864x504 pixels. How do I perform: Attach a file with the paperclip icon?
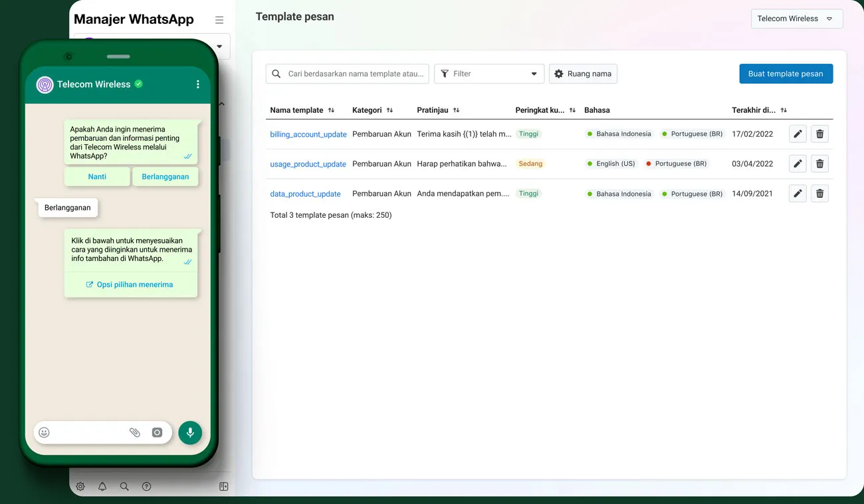tap(135, 432)
